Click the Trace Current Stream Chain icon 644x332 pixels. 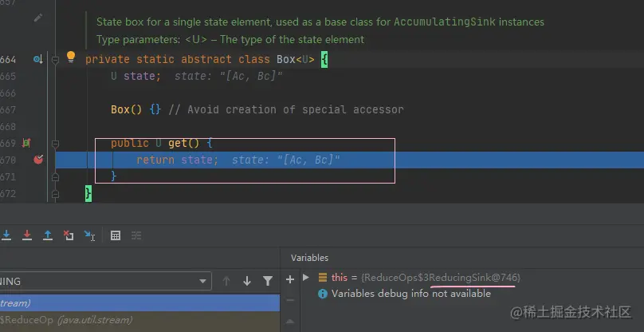pyautogui.click(x=136, y=235)
